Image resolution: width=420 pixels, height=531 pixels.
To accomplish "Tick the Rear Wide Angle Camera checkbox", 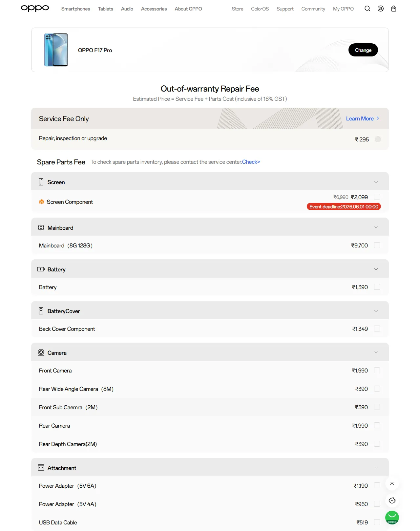I will click(x=377, y=389).
